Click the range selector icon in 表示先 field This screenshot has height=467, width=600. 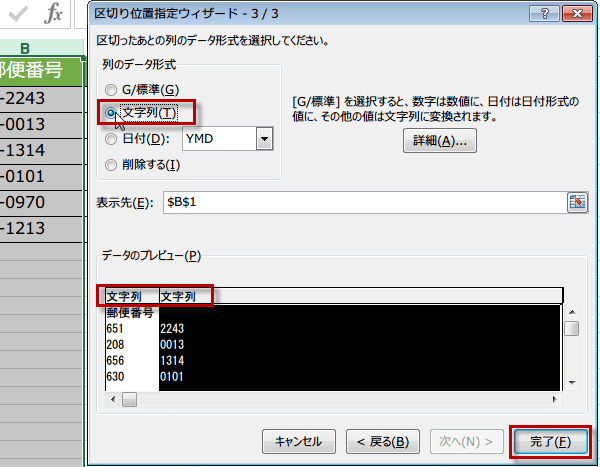click(576, 203)
